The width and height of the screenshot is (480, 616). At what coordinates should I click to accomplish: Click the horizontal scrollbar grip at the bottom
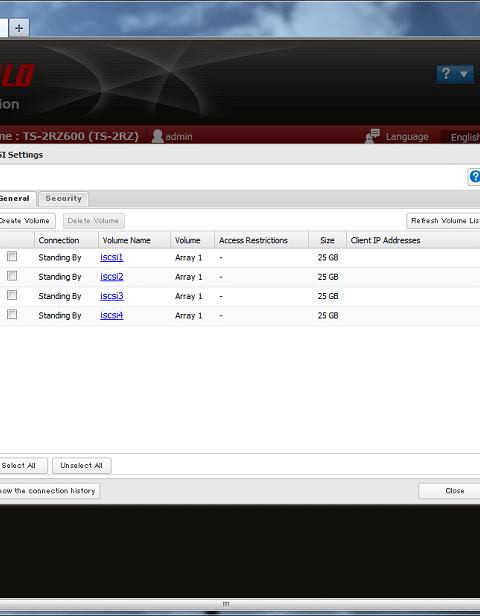pos(226,604)
